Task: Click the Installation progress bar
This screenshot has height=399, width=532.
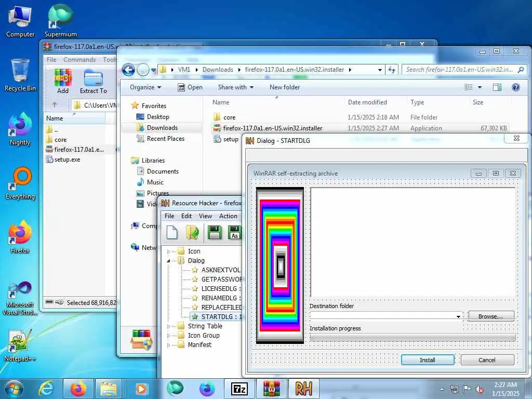Action: [413, 337]
